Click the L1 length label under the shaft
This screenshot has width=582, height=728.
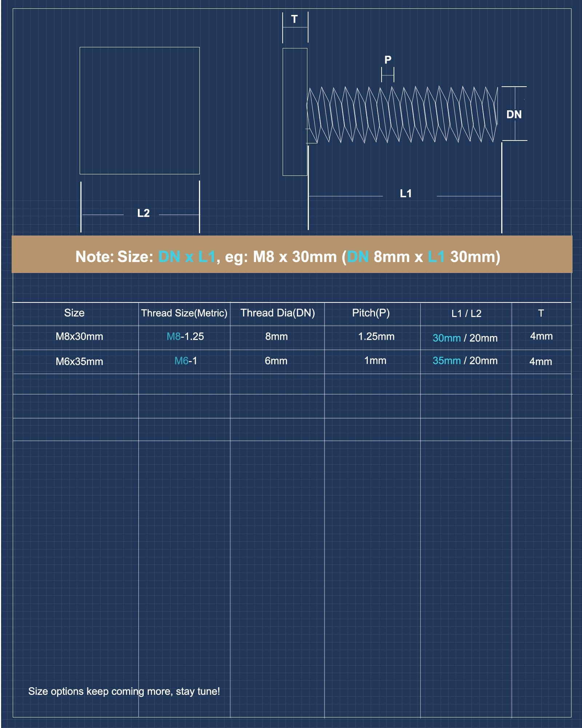pos(406,194)
